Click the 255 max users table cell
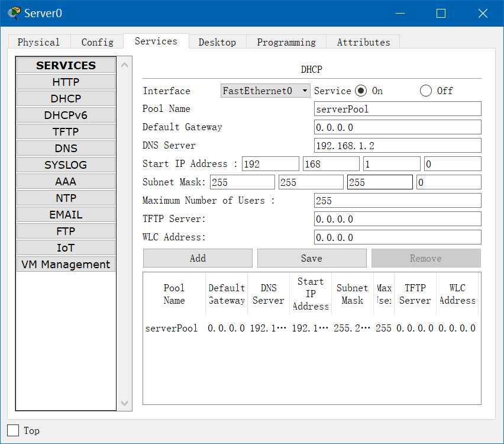Screen dimensions: 504x444 [384, 328]
